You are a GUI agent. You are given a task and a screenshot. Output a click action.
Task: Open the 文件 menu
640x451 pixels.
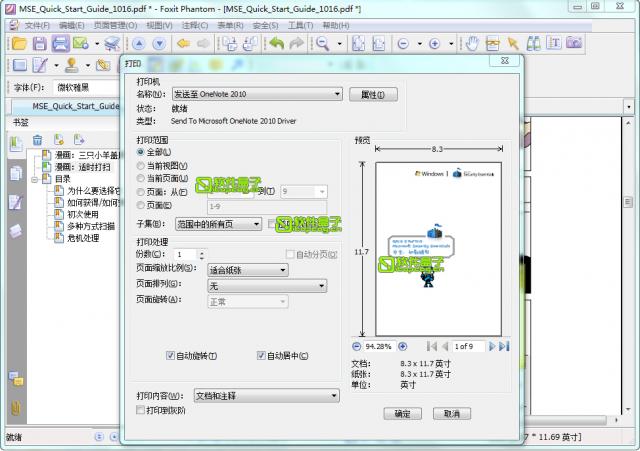click(x=36, y=25)
